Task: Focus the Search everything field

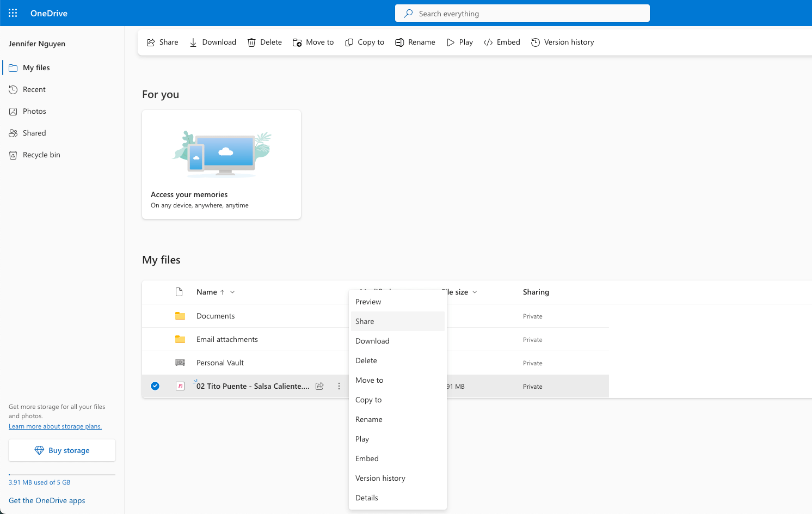Action: 522,13
